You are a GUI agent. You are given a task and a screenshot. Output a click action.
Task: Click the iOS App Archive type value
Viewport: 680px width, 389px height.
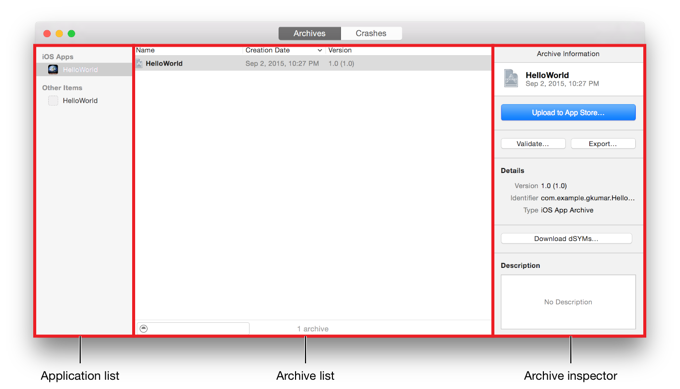[x=567, y=210]
